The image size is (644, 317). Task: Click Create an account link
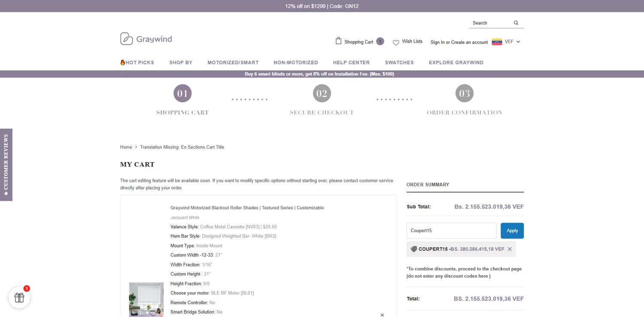coord(469,42)
